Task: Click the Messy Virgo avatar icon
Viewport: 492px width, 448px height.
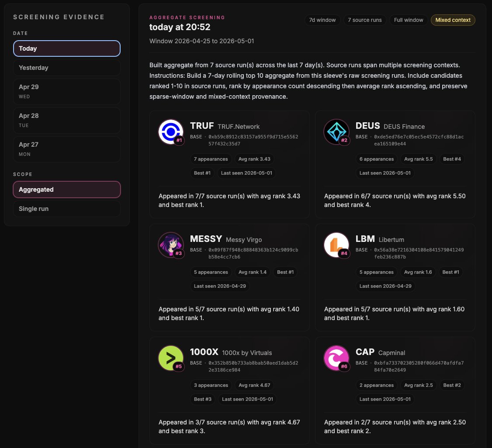Action: pyautogui.click(x=171, y=245)
